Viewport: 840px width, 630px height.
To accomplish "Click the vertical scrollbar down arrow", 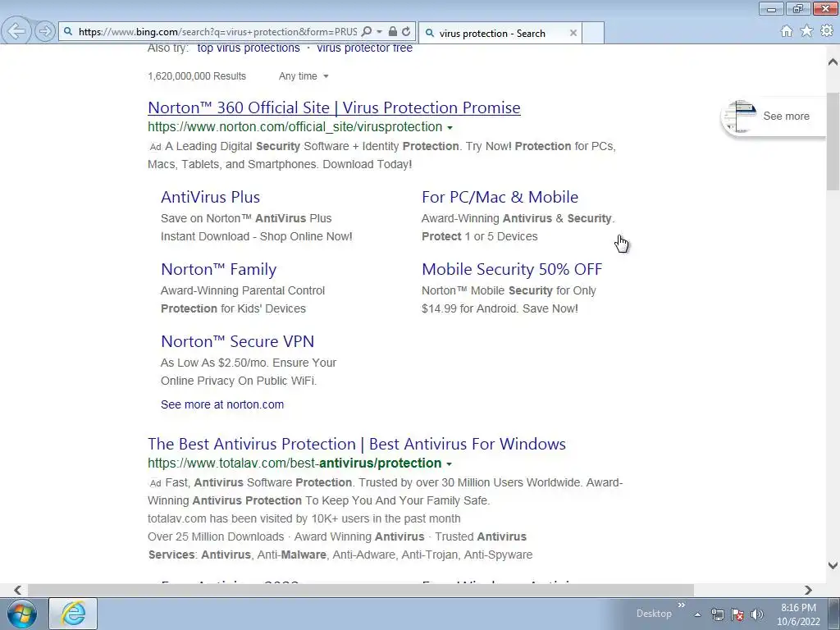I will 833,565.
